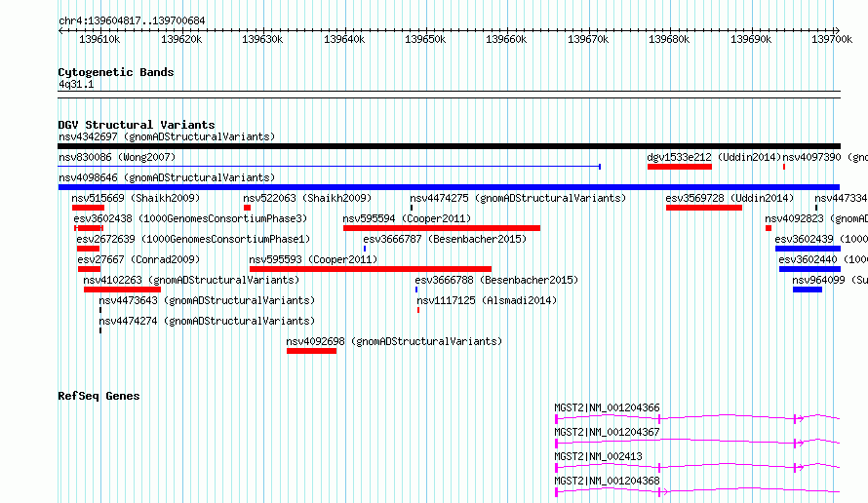Click esv3602438 1000Genomes Phase3 label
This screenshot has height=503, width=868.
click(x=190, y=218)
